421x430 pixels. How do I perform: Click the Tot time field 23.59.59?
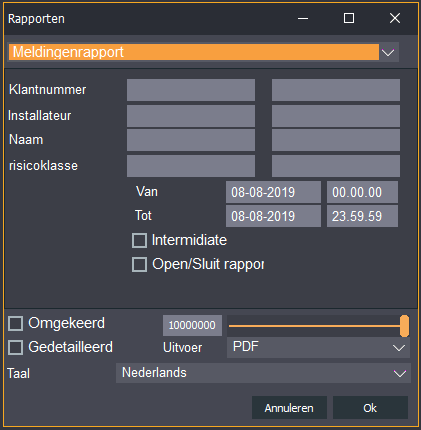[x=362, y=216]
